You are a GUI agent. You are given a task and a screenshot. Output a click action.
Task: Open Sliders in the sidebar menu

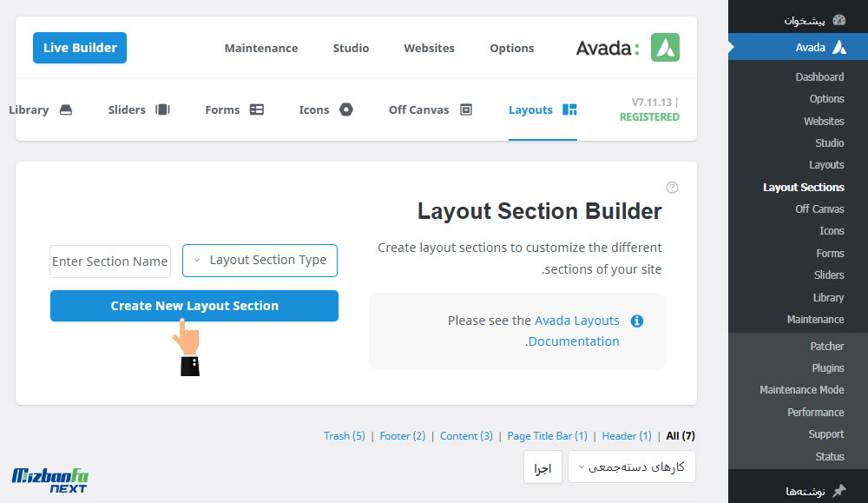pyautogui.click(x=829, y=275)
